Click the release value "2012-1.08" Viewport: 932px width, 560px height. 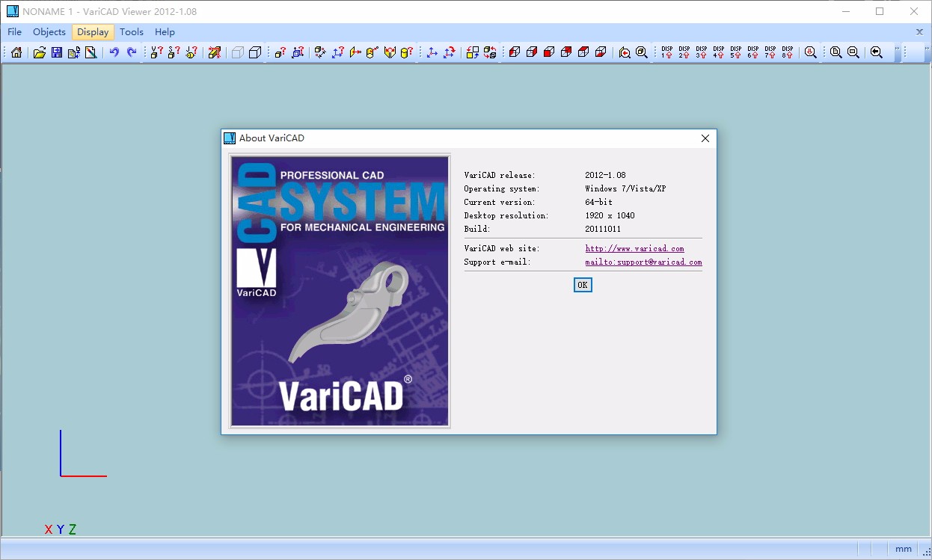[x=605, y=175]
